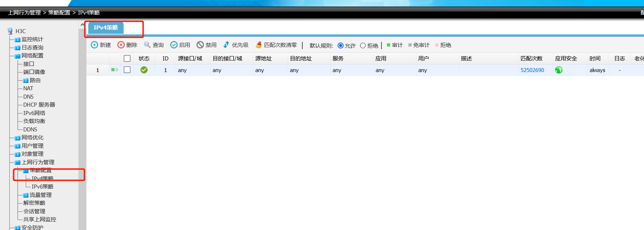Screen dimensions: 644x230
Task: Click the 目的地址 column header
Action: click(301, 59)
